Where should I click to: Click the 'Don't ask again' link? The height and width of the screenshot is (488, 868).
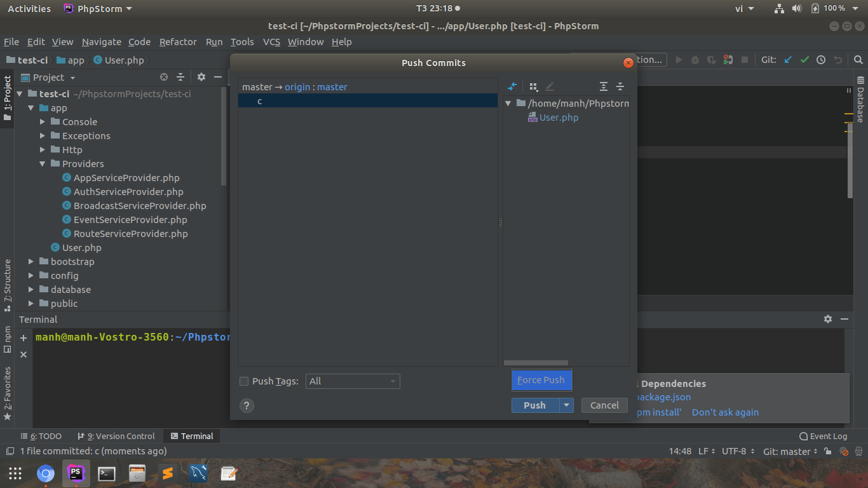tap(725, 412)
